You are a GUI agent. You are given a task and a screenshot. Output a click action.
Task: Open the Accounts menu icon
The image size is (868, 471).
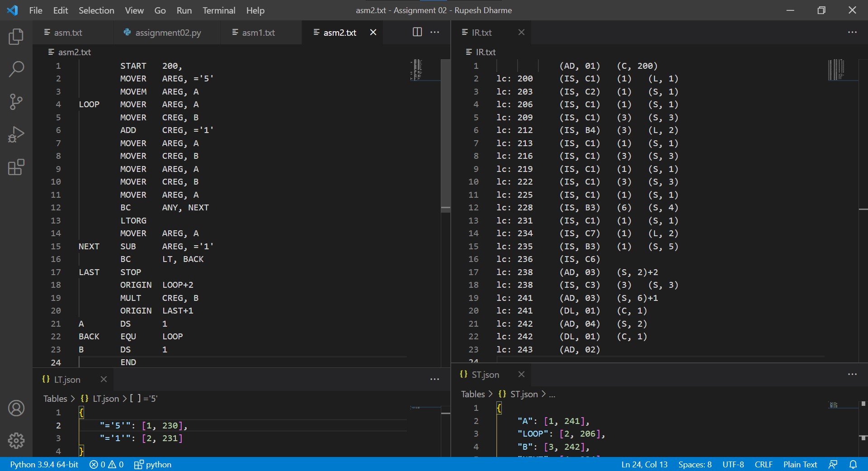click(16, 408)
